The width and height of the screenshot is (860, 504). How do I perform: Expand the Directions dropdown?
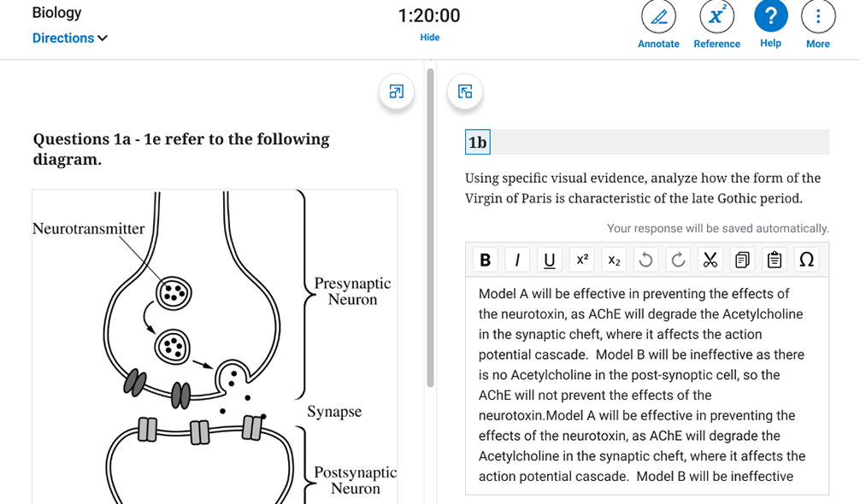coord(69,38)
